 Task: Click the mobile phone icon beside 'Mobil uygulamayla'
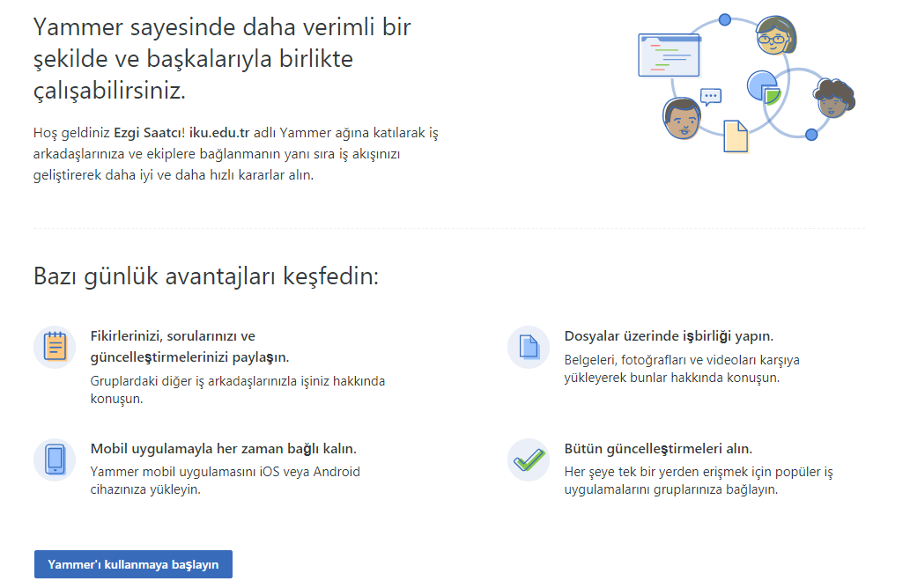pyautogui.click(x=55, y=459)
